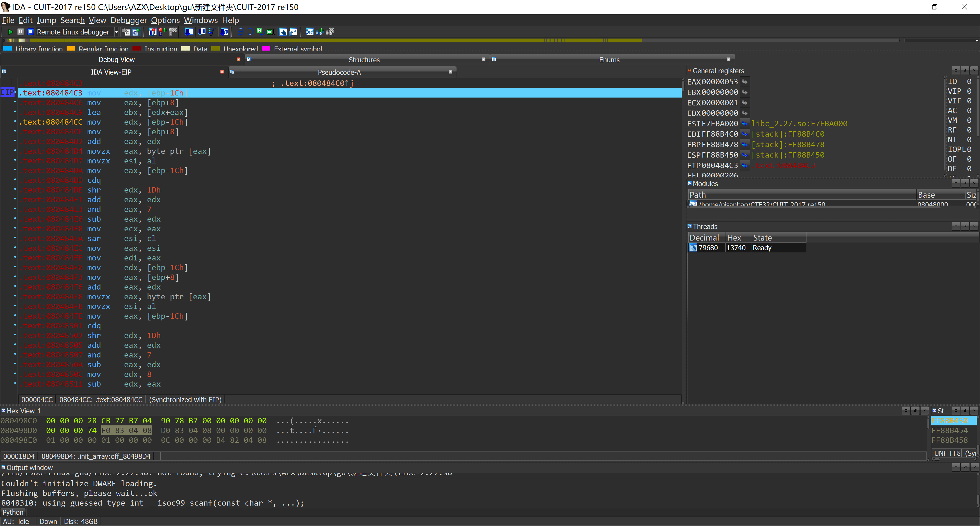The image size is (980, 526).
Task: Click the Library function color swatch
Action: coord(7,49)
